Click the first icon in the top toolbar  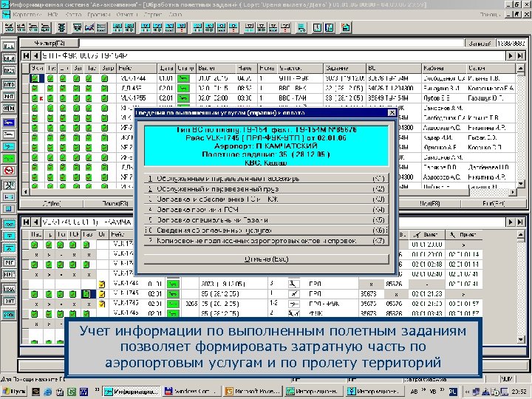click(x=9, y=27)
